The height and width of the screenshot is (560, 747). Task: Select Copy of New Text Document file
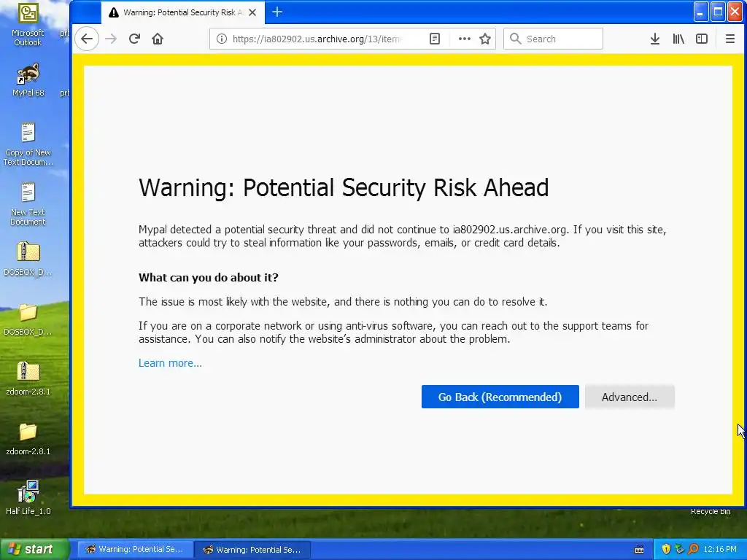[28, 144]
